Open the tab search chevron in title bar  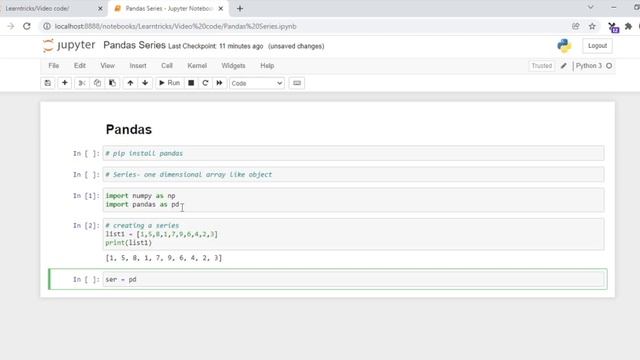point(591,7)
